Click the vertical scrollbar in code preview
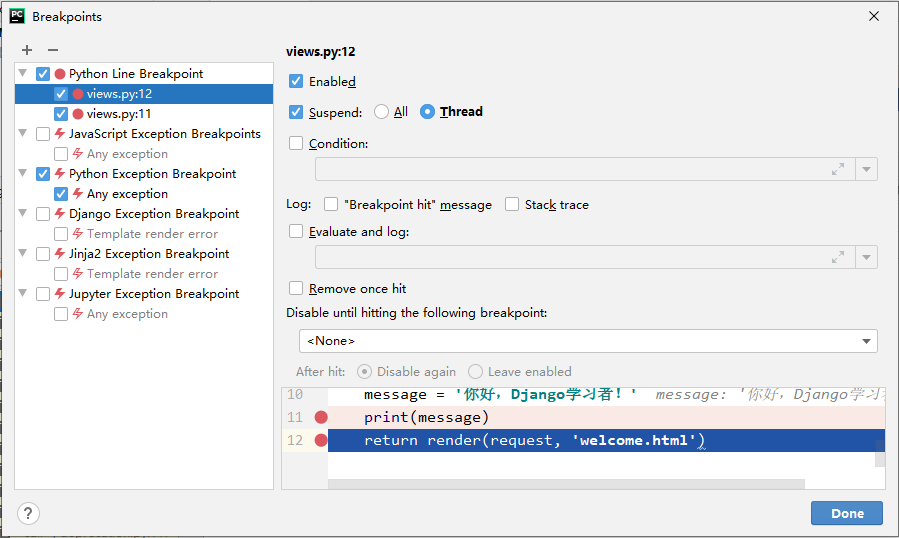Screen dimensions: 899x538 click(x=880, y=453)
